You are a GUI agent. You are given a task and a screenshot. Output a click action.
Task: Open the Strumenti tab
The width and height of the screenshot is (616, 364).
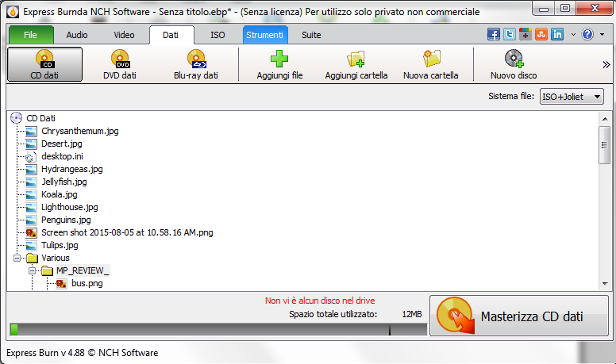pyautogui.click(x=265, y=35)
